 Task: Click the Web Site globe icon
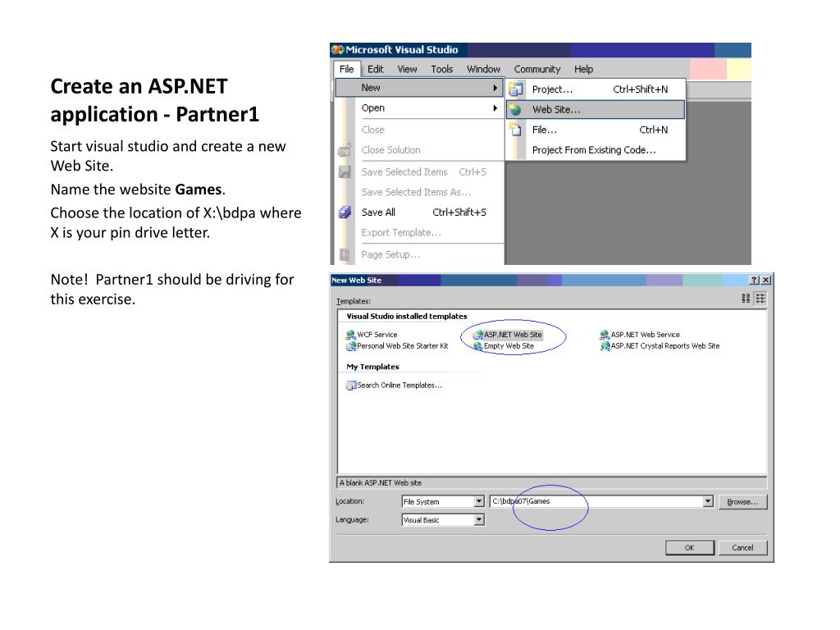[x=515, y=109]
